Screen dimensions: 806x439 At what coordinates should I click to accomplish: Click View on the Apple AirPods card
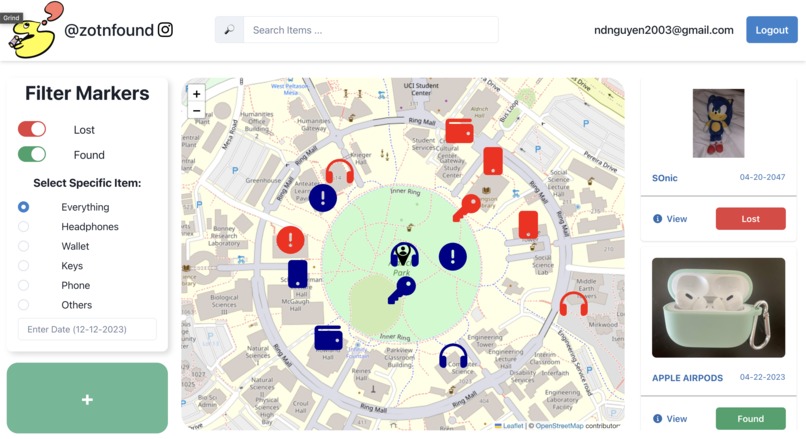tap(676, 418)
